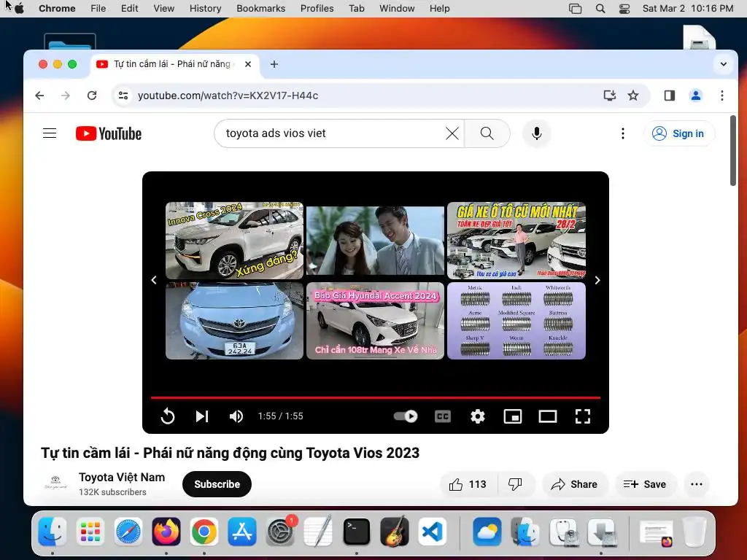Dislike the video with thumbs down
This screenshot has height=560, width=747.
[515, 484]
